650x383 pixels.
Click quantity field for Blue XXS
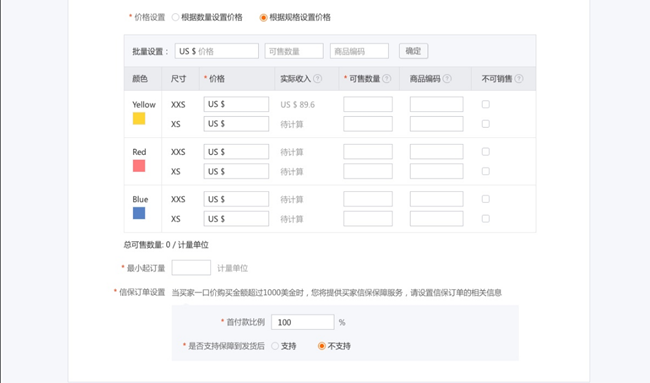(368, 199)
